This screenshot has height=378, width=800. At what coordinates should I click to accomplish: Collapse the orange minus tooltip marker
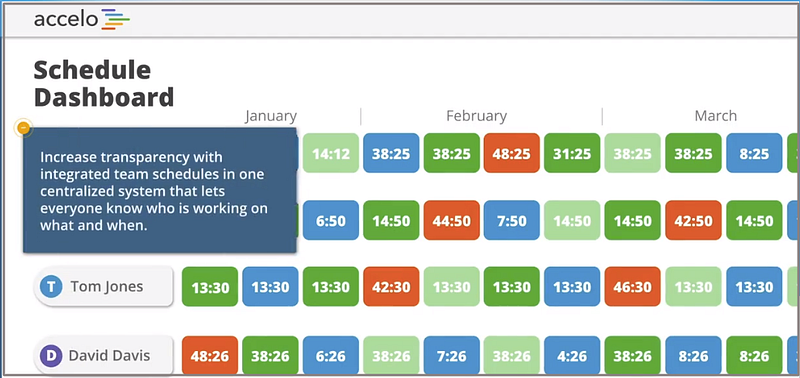point(23,128)
